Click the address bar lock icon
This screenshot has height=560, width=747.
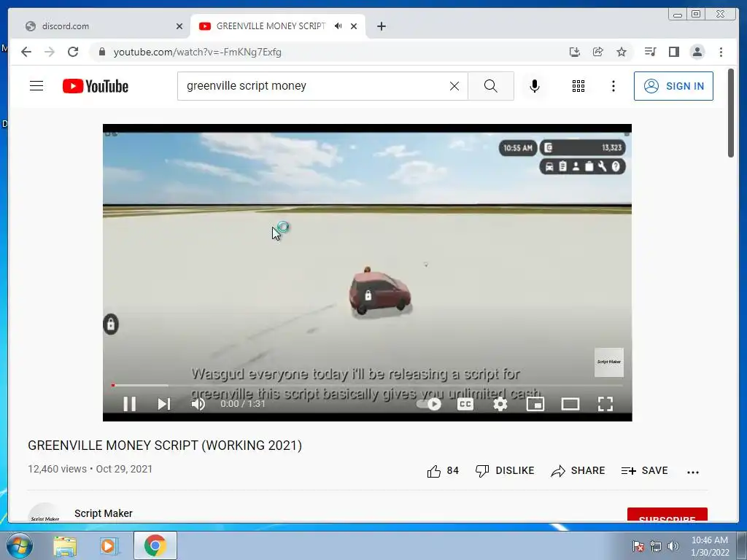[101, 52]
